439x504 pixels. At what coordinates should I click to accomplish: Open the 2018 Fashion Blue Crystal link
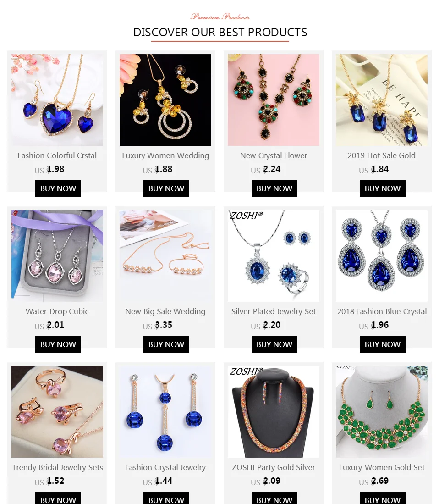[382, 311]
